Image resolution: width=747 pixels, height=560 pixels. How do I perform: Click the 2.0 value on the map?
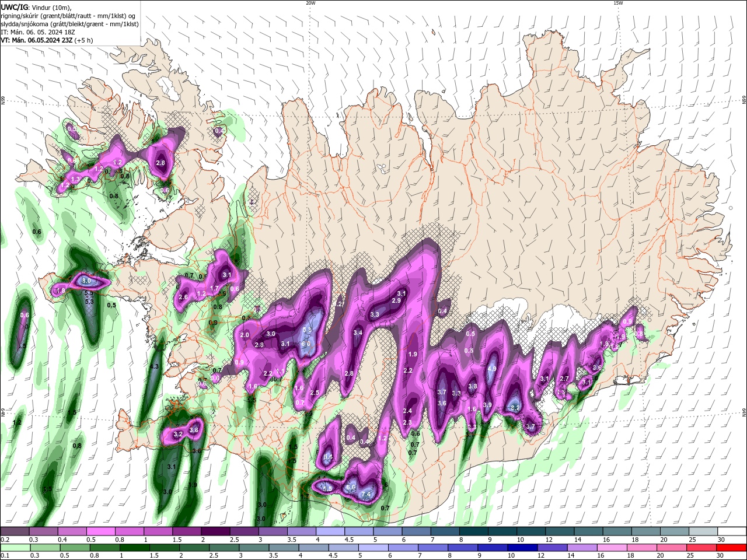tap(245, 335)
